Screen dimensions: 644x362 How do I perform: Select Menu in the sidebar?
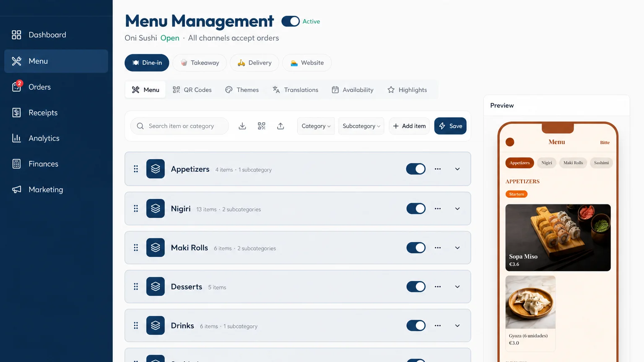pos(56,61)
